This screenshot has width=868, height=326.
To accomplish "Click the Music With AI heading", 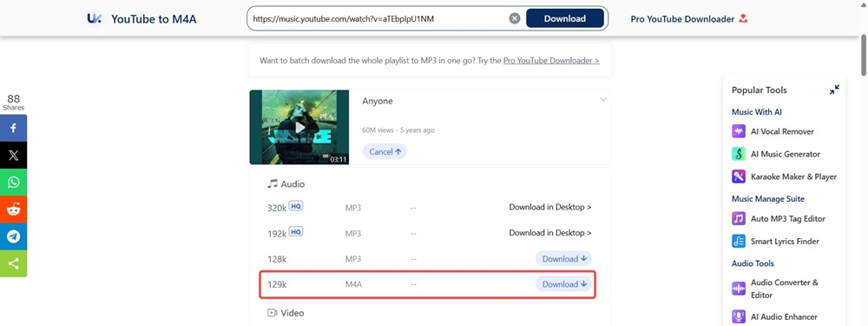I will pos(757,112).
